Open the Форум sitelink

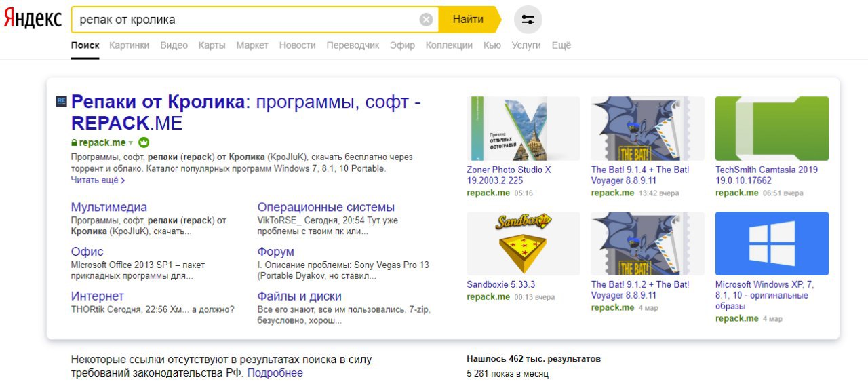276,252
